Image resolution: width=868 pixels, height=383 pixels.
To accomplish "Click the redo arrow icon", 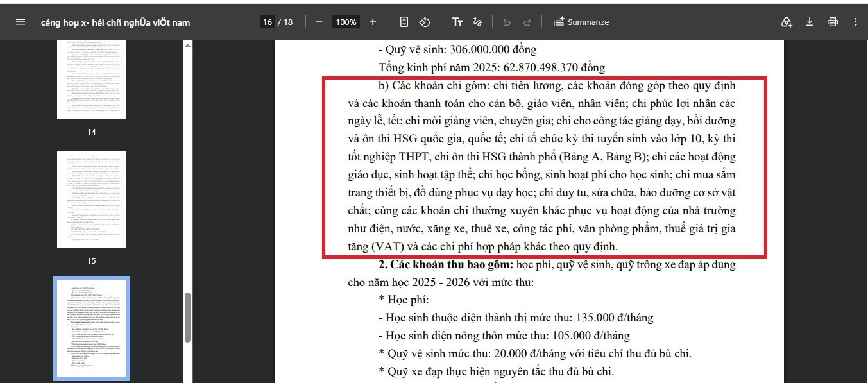I will click(527, 22).
